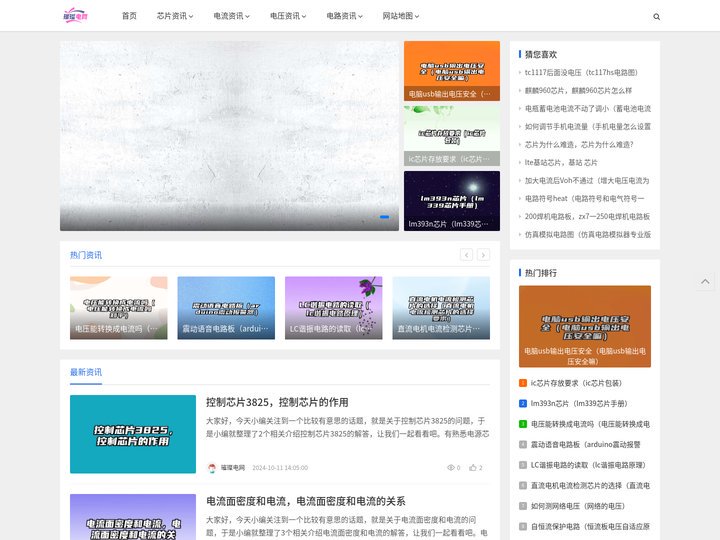The width and height of the screenshot is (720, 540).
Task: Click the site logo in the header
Action: click(75, 16)
